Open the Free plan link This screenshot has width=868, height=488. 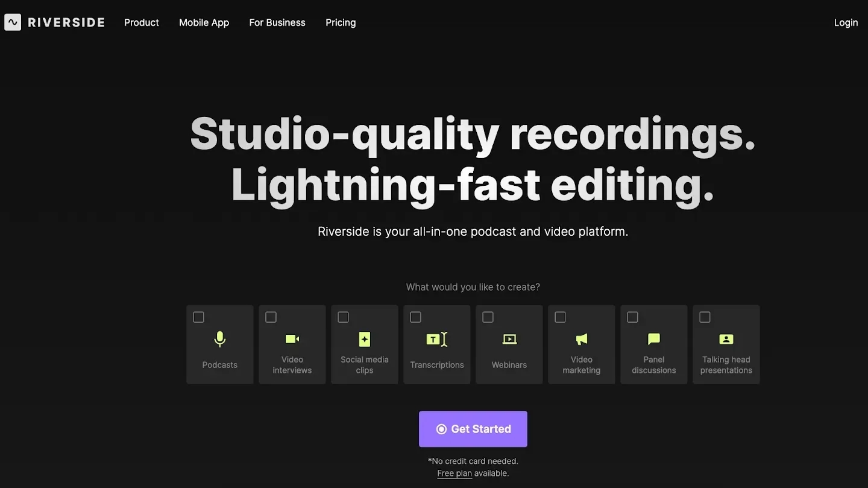pyautogui.click(x=454, y=474)
